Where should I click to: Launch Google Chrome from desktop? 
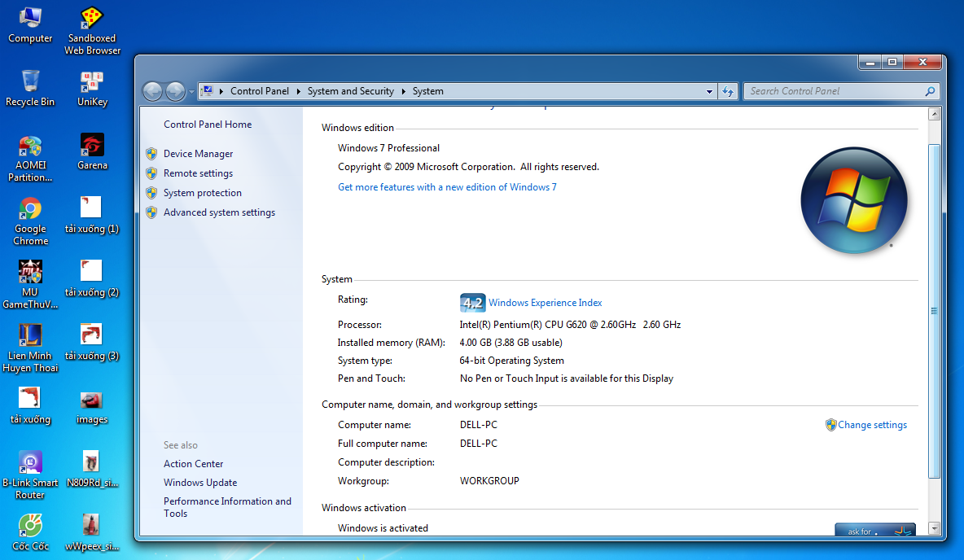click(x=30, y=222)
